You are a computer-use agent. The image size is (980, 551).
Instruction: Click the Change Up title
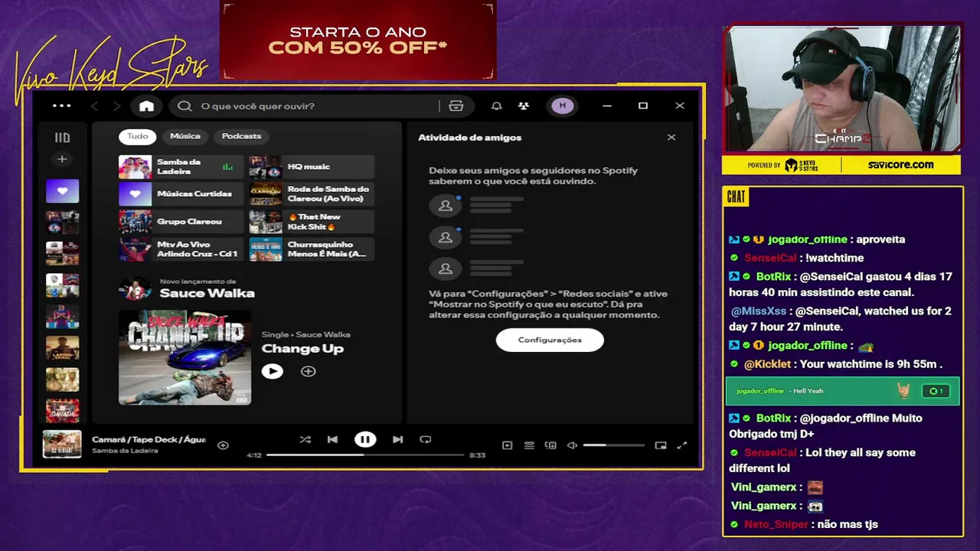[x=302, y=349]
